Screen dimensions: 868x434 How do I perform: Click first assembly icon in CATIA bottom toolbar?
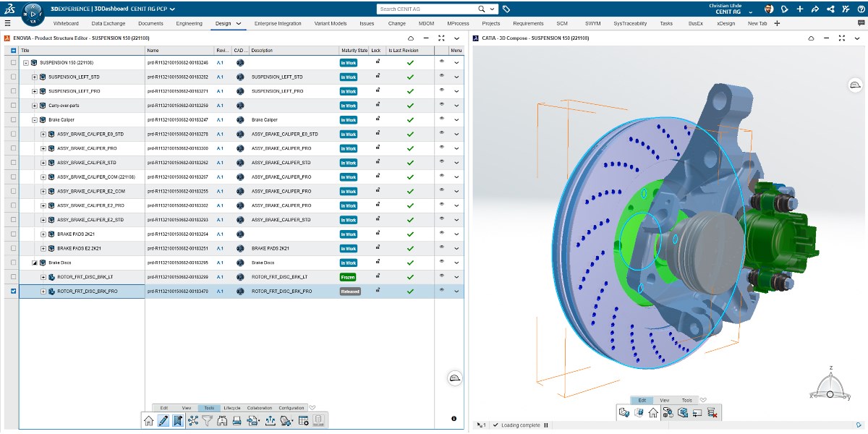point(624,412)
